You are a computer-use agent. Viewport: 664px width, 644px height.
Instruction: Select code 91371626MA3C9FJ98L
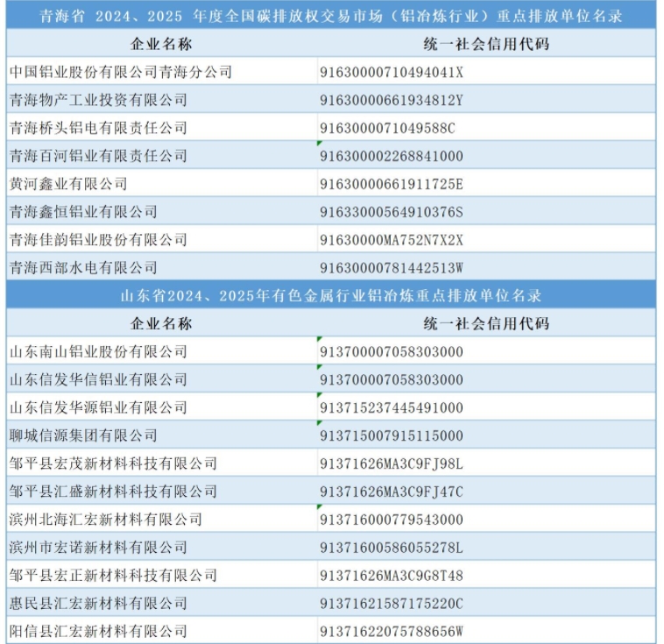(486, 464)
